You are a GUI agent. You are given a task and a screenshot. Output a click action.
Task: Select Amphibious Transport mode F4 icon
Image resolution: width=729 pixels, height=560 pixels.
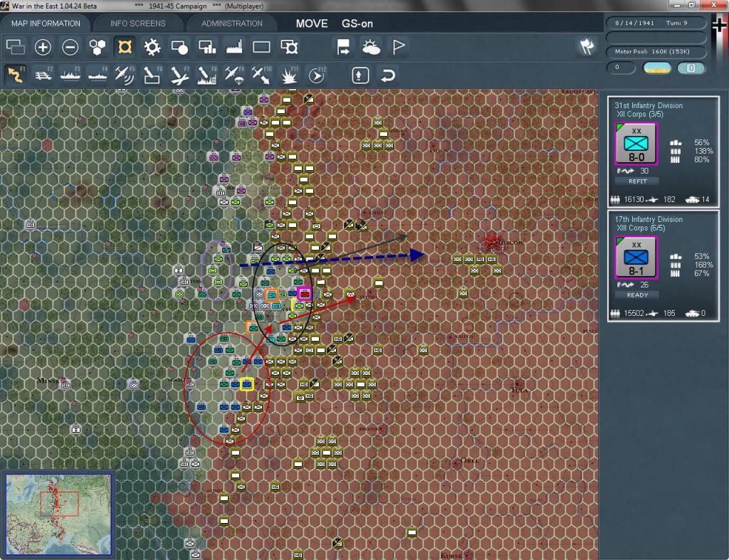click(x=98, y=75)
